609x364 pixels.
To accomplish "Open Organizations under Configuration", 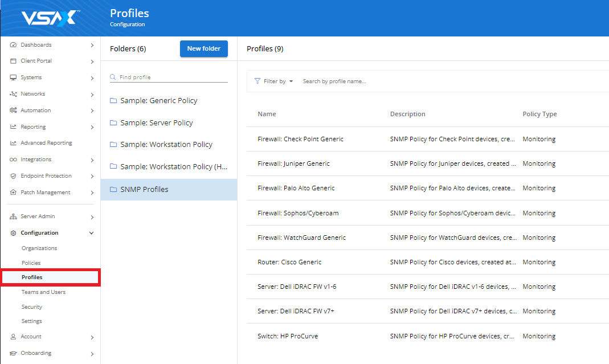I will (39, 248).
